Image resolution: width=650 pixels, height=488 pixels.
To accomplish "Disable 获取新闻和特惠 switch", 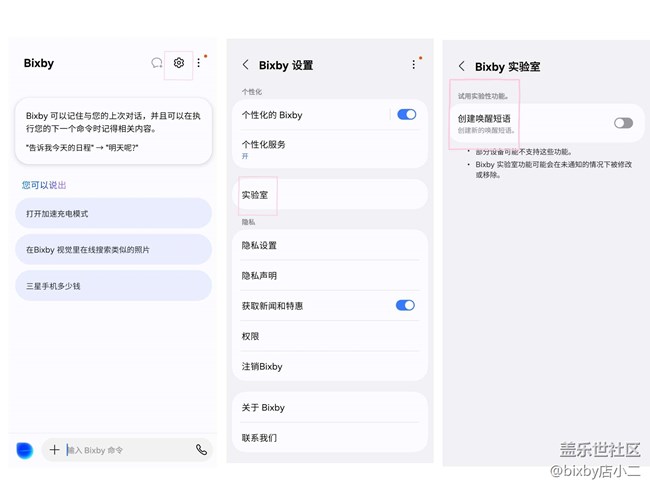I will pyautogui.click(x=406, y=305).
